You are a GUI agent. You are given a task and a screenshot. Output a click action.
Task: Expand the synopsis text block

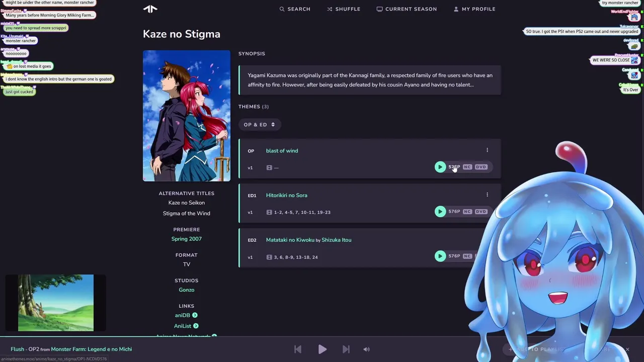[x=370, y=80]
